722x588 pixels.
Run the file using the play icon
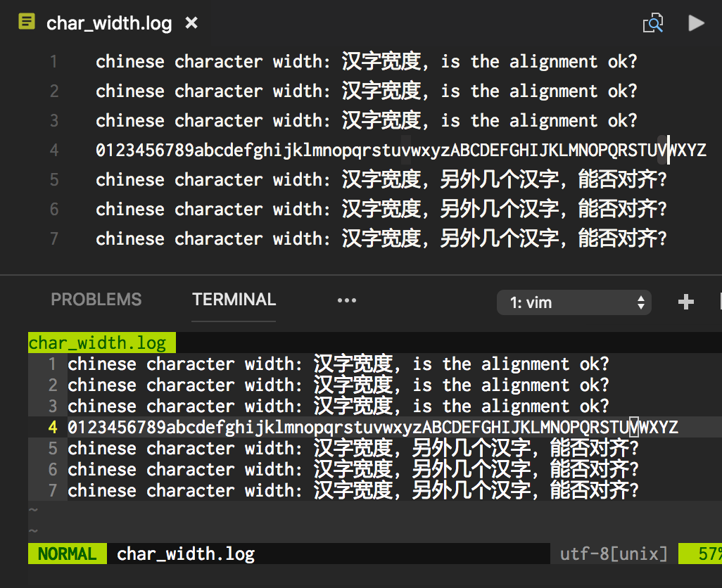click(x=696, y=23)
